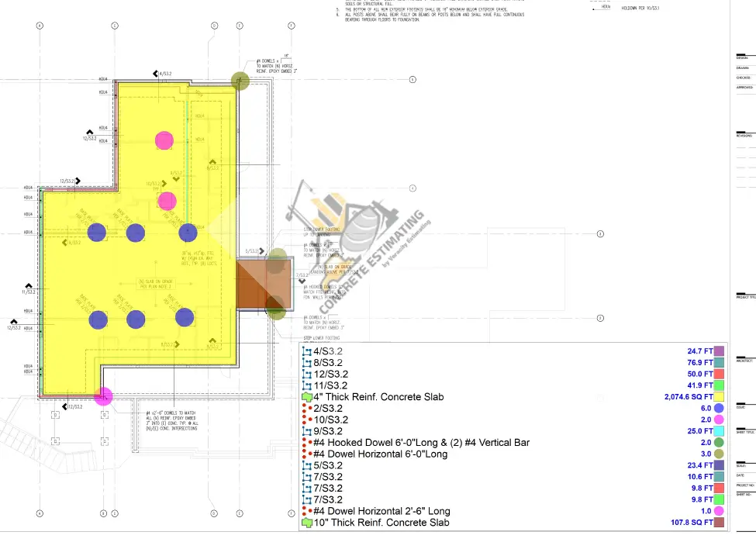This screenshot has height=556, width=756.
Task: Click the pink count marker on the yellow slab
Action: pos(164,140)
